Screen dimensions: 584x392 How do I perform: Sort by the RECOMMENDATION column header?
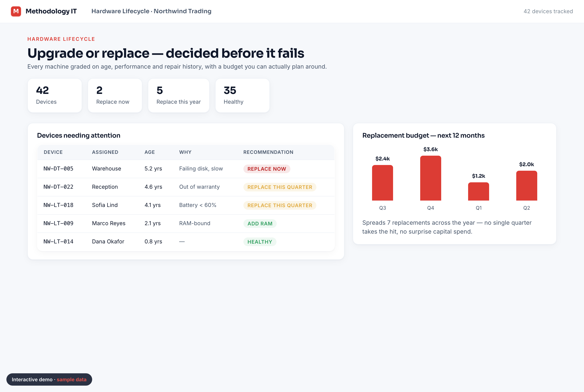268,152
